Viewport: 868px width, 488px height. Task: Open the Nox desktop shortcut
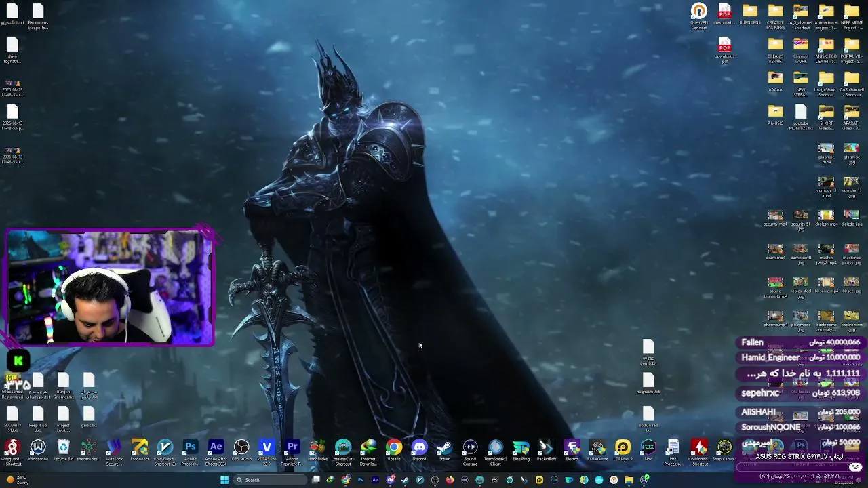coord(648,451)
